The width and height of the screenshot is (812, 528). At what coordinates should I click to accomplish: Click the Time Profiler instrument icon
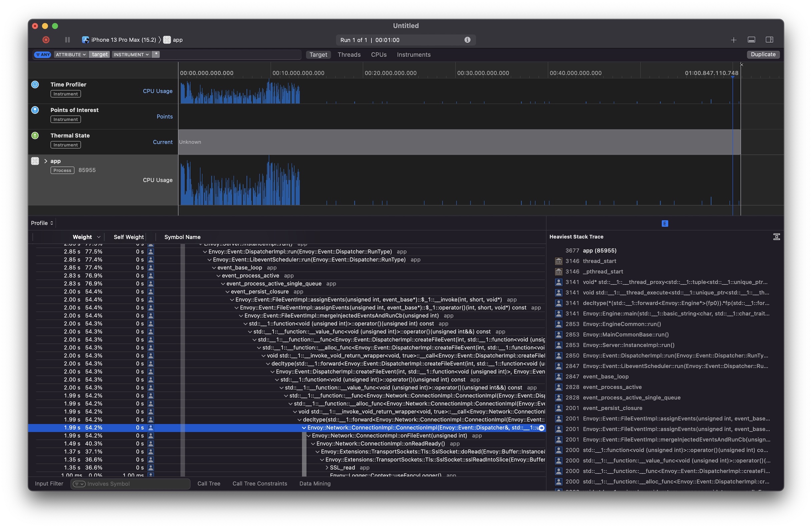35,85
